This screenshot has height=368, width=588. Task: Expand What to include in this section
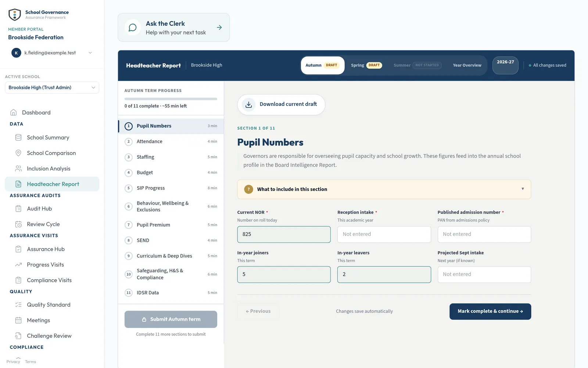(384, 189)
